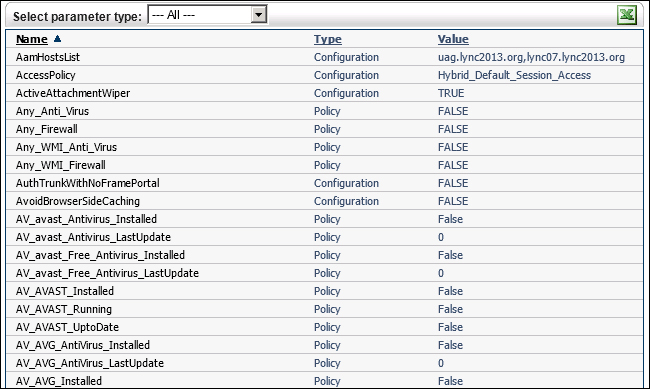
Task: Sort by the Name column header
Action: pos(32,39)
